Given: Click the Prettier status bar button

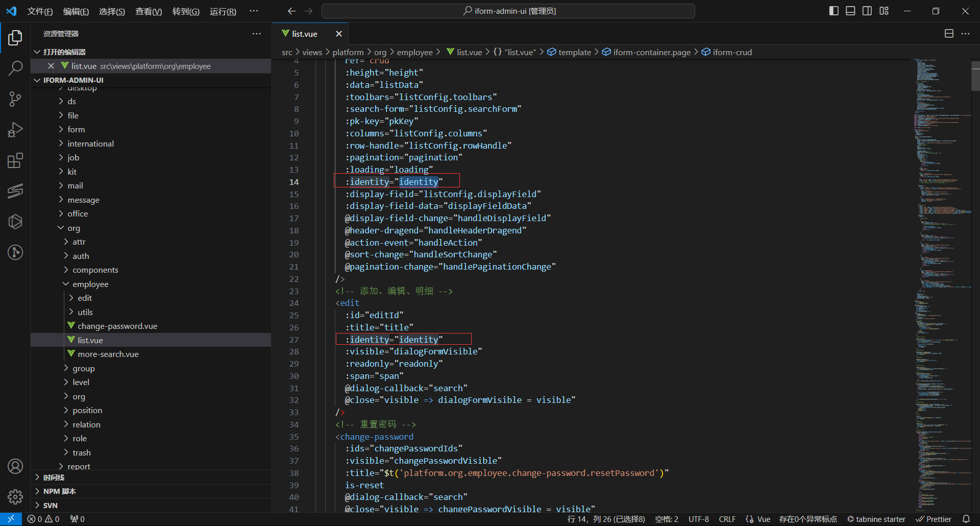Looking at the screenshot, I should (934, 519).
